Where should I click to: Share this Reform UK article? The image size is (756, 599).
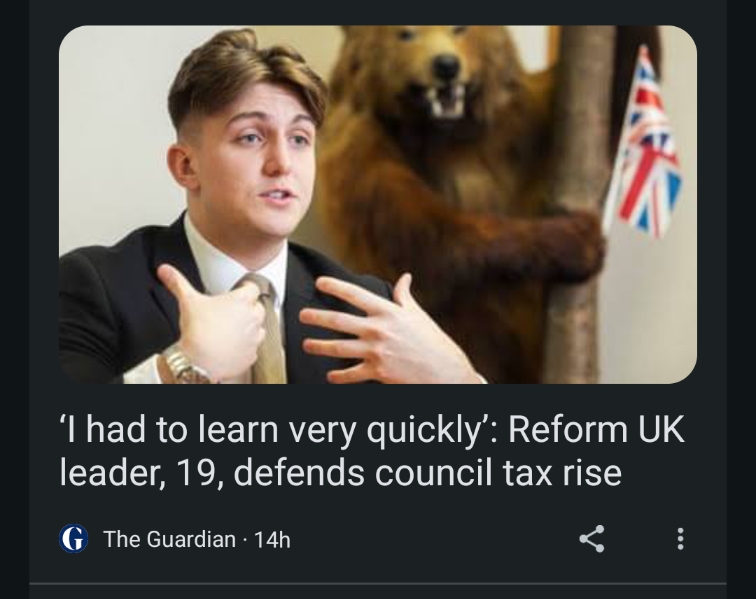[592, 539]
